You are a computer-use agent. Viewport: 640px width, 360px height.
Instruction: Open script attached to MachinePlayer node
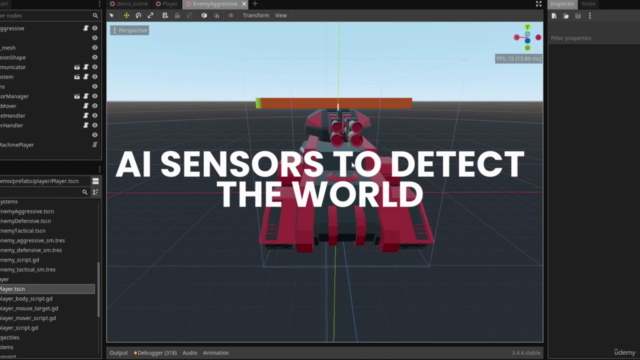95,144
